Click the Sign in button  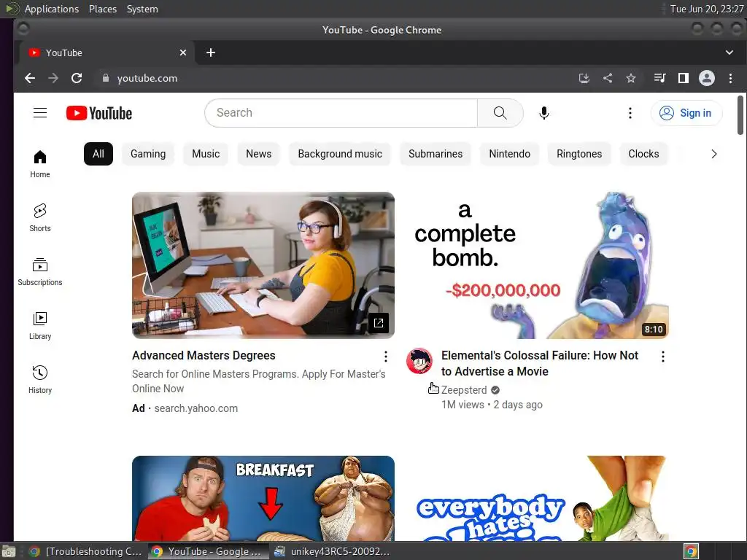pos(686,113)
